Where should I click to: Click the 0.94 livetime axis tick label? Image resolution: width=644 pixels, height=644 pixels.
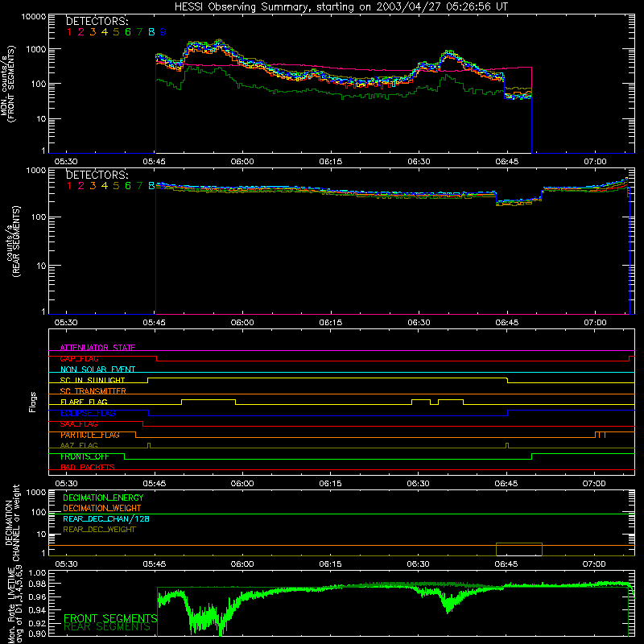(x=37, y=610)
